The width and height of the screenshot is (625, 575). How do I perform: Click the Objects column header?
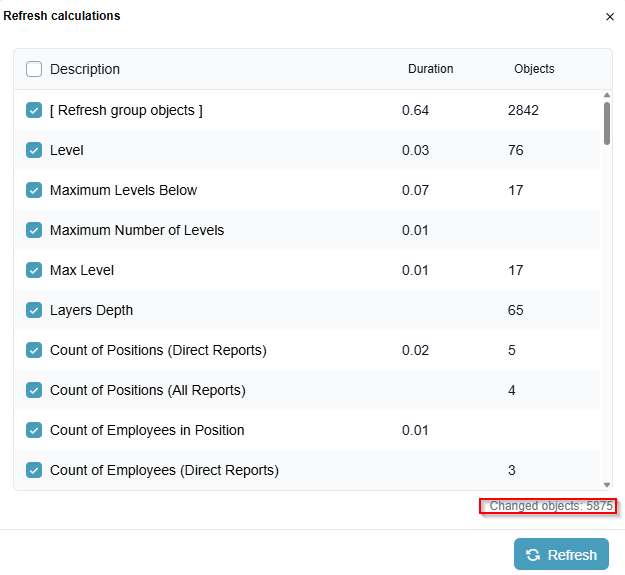coord(534,69)
